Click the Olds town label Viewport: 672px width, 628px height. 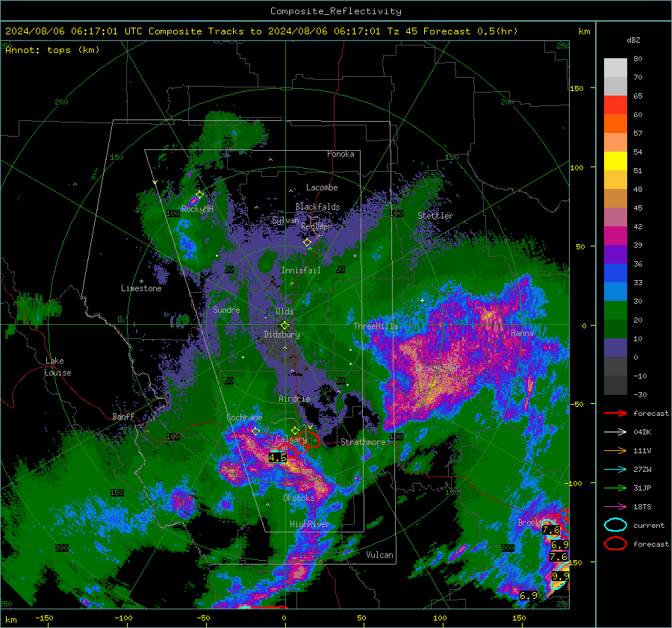(x=284, y=311)
